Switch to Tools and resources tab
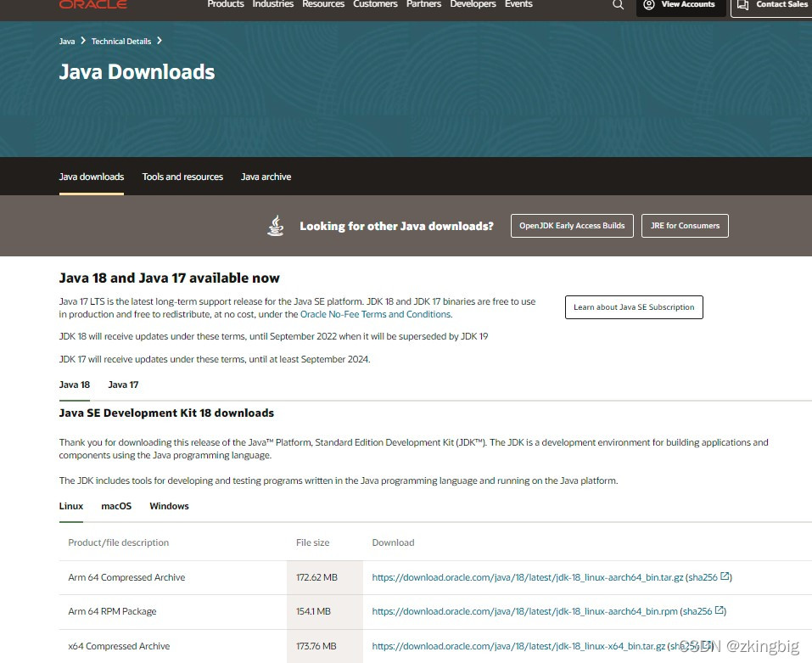This screenshot has width=812, height=663. click(182, 177)
